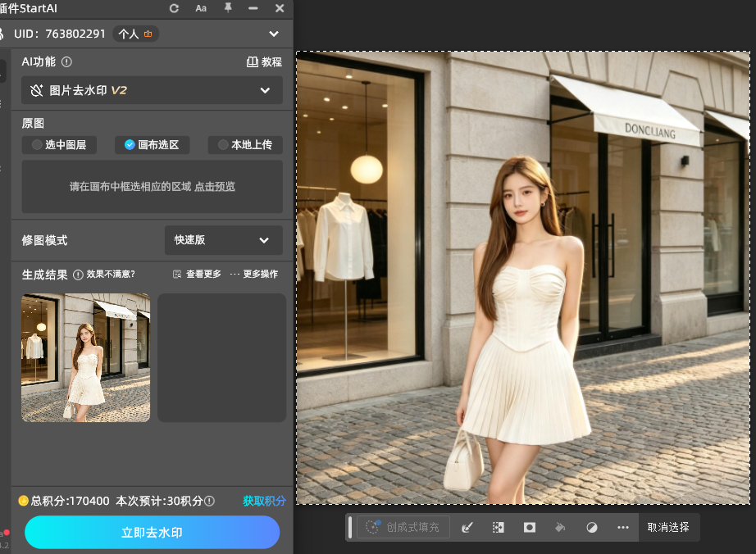Expand the UID account chevron
The image size is (756, 554).
tap(274, 34)
